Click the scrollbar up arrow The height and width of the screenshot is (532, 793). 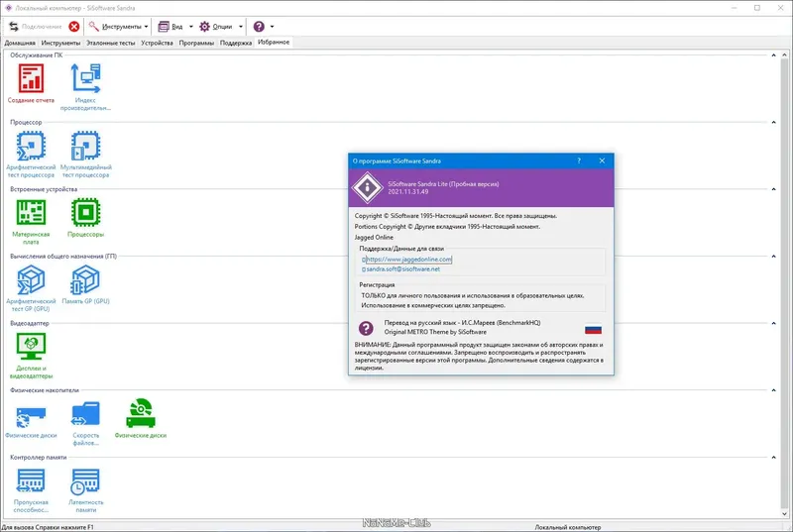[784, 55]
